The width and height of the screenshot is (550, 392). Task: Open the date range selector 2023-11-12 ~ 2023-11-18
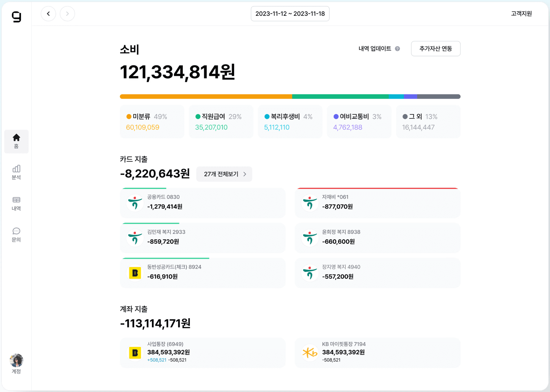[290, 14]
